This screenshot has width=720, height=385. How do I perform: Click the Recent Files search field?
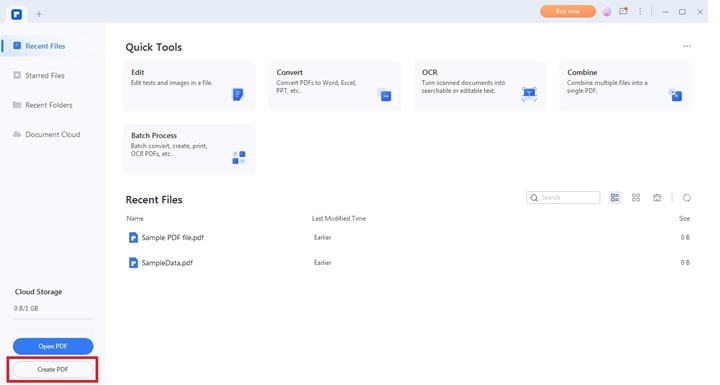[563, 198]
